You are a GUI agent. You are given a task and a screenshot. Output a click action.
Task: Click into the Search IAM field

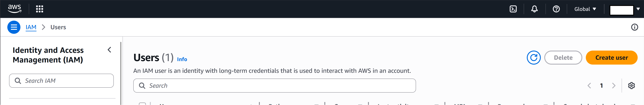[61, 81]
